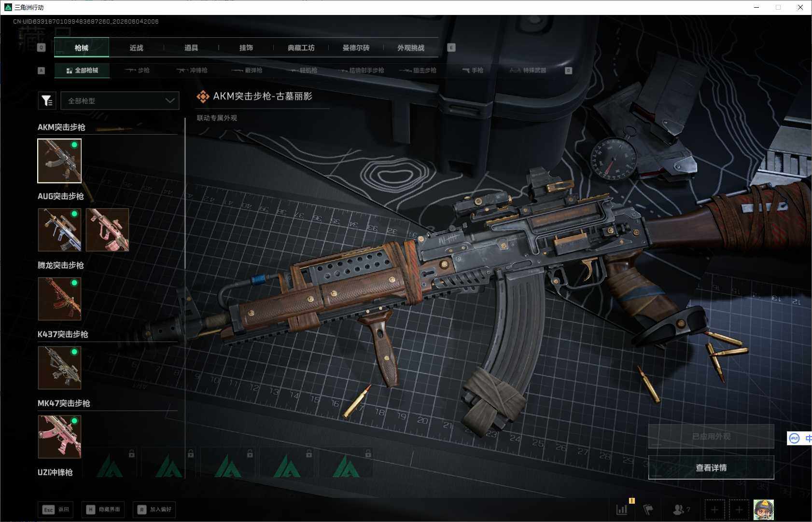The width and height of the screenshot is (812, 522).
Task: Click the AKM突击步枪-古墓丽影 title text
Action: point(263,96)
